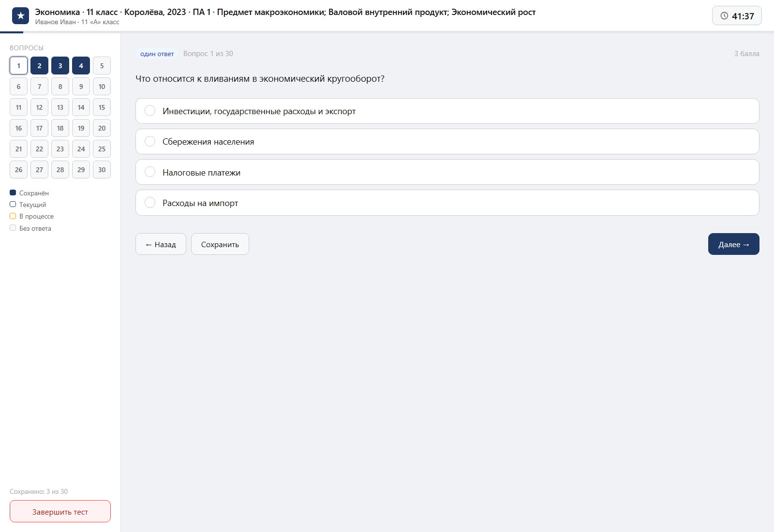The height and width of the screenshot is (532, 774).
Task: Click the '41:37' timer display
Action: click(737, 16)
